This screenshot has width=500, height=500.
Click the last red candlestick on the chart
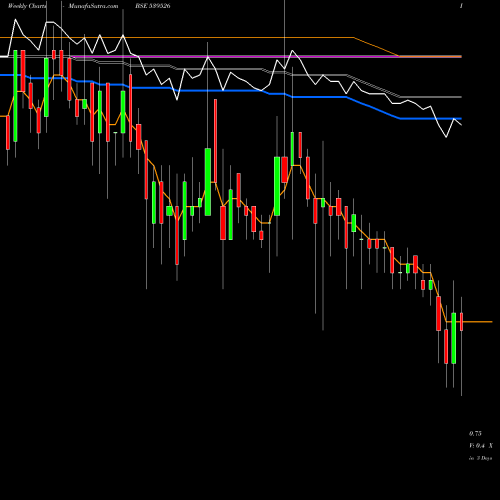pyautogui.click(x=461, y=322)
